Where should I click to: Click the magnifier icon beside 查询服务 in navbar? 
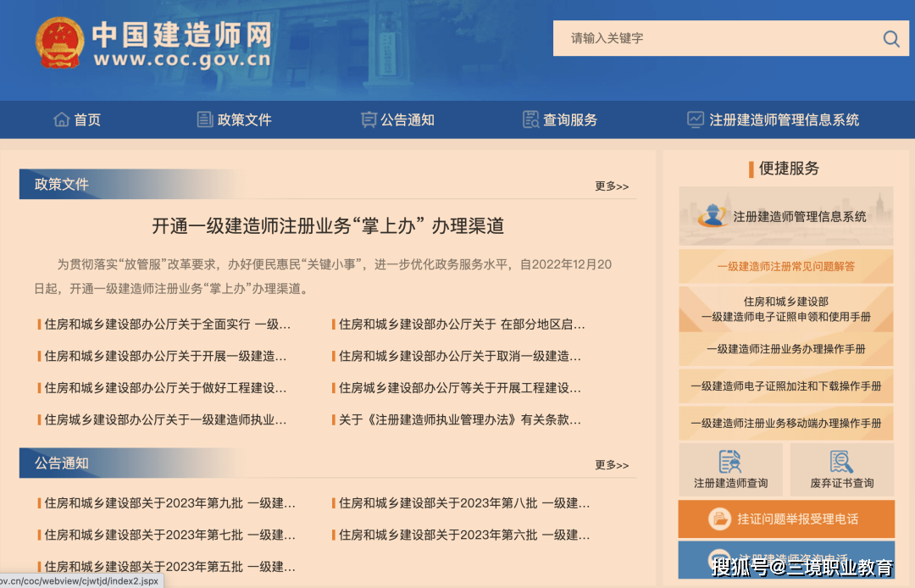coord(530,119)
